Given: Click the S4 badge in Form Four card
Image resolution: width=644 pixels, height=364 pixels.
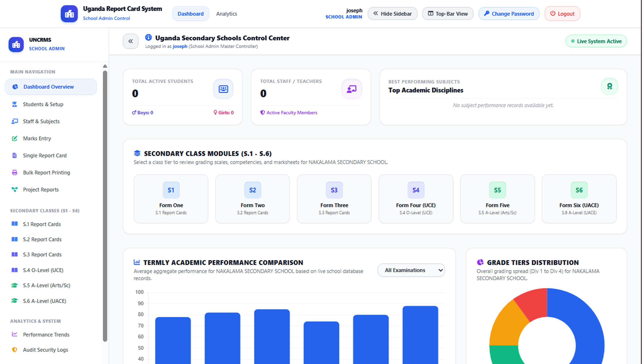Looking at the screenshot, I should [416, 190].
